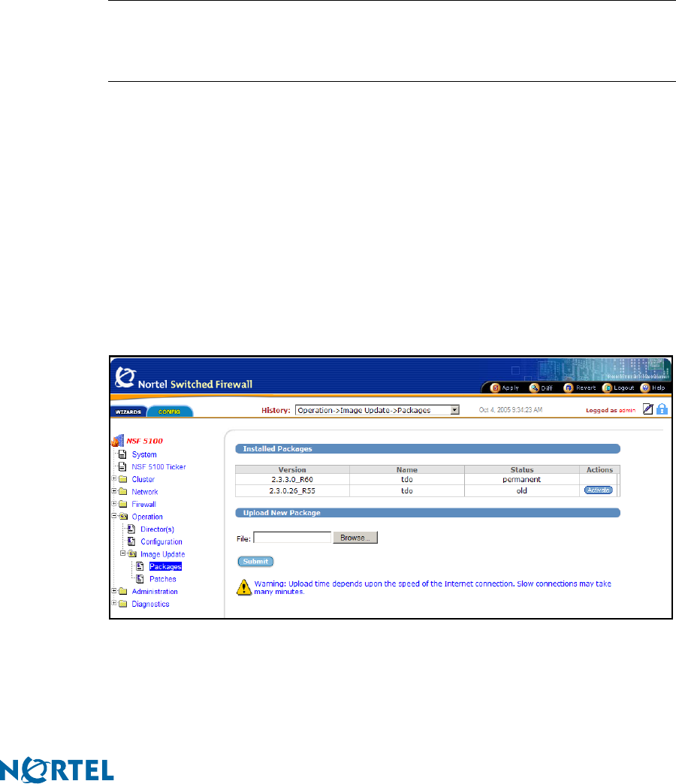Open the Diagnostics tree label
Viewport: 676px width, 784px height.
pos(150,604)
